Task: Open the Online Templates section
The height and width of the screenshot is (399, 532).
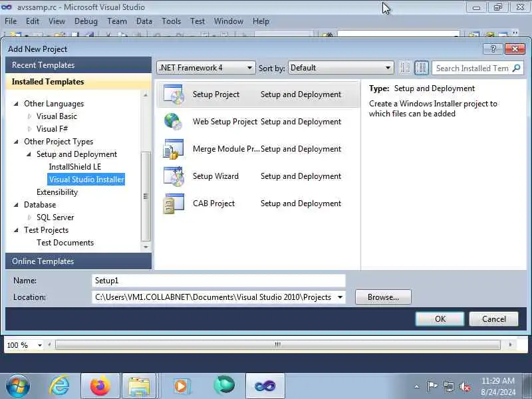Action: click(78, 261)
